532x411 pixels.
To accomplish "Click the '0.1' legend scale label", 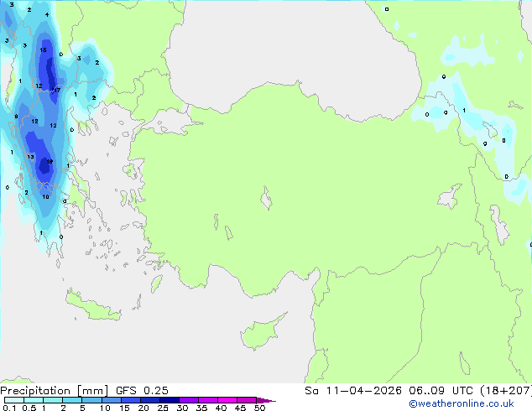I will (x=9, y=408).
